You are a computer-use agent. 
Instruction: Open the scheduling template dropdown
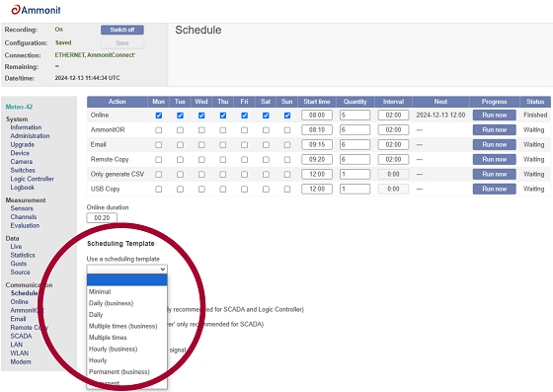(127, 269)
